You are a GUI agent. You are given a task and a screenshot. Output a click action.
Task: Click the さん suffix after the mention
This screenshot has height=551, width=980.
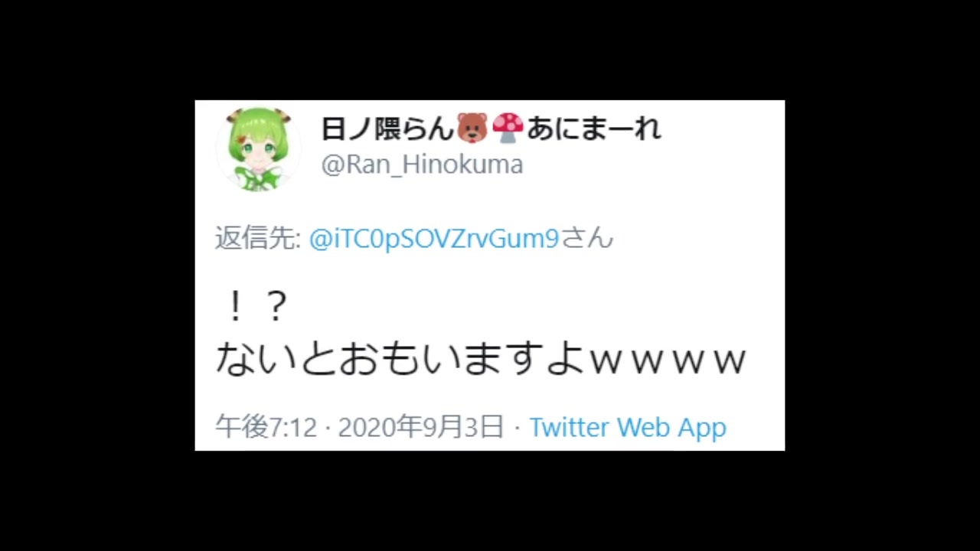tap(587, 239)
